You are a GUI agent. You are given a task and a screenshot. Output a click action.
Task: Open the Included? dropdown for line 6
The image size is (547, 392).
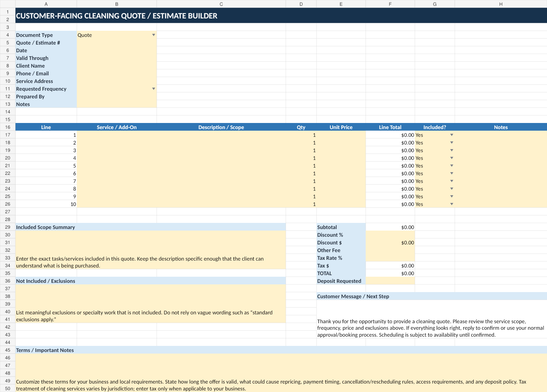tap(452, 173)
